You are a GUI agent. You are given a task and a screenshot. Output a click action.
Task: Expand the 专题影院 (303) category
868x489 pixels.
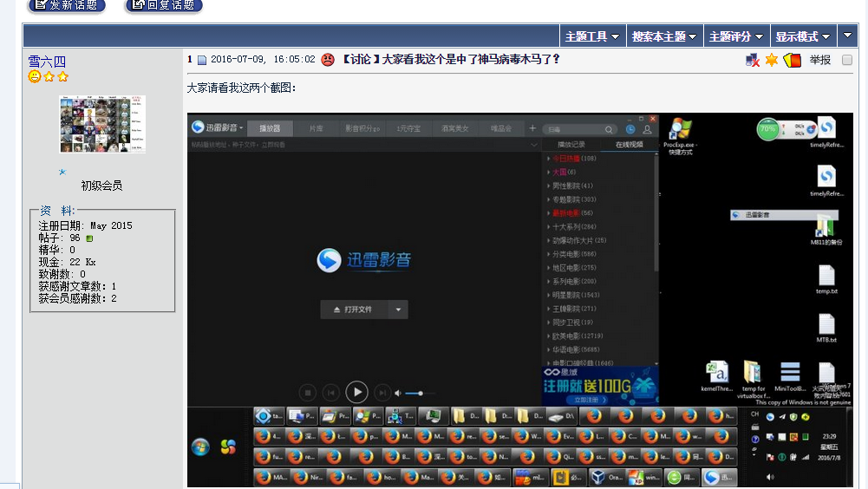click(572, 199)
